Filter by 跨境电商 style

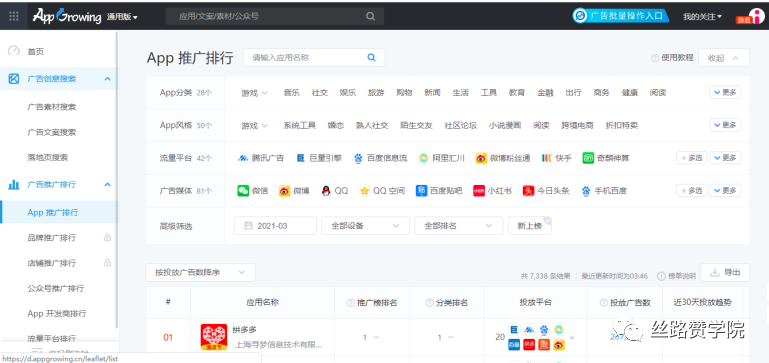(577, 126)
